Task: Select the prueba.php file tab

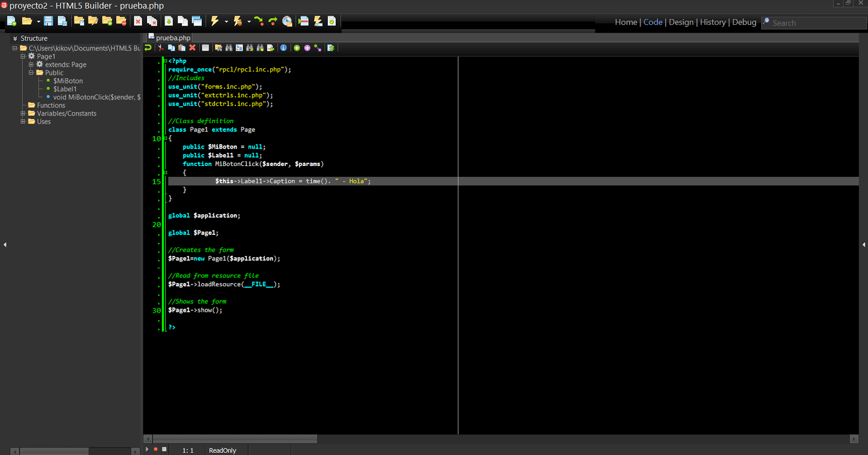Action: (173, 38)
